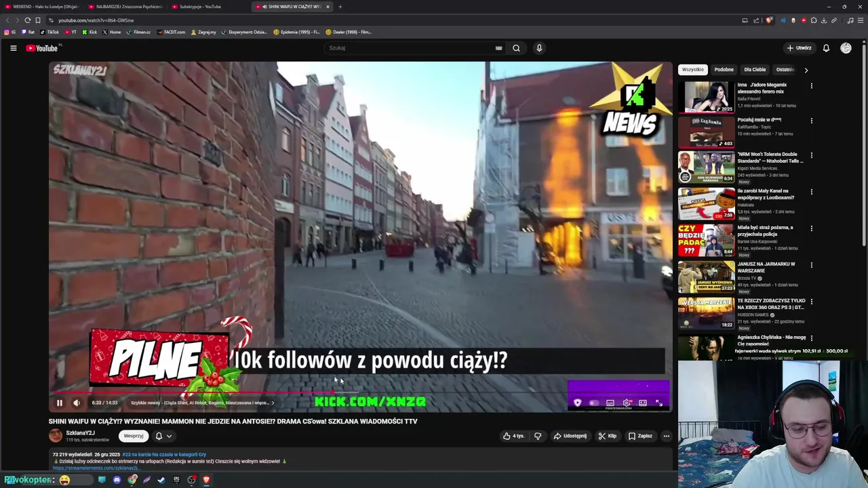Seek on the red video progress bar
The image size is (868, 488).
193,392
